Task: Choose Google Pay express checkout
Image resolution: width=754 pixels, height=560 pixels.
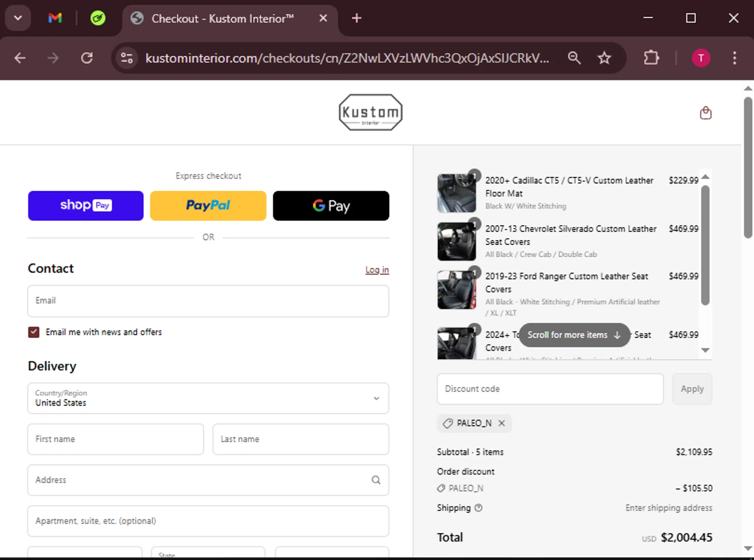Action: (331, 205)
